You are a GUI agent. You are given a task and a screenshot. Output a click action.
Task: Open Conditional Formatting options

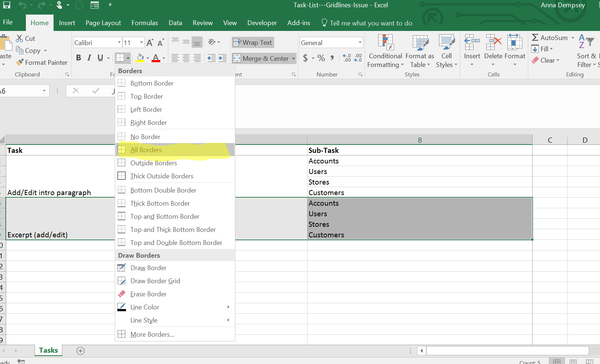(x=385, y=51)
